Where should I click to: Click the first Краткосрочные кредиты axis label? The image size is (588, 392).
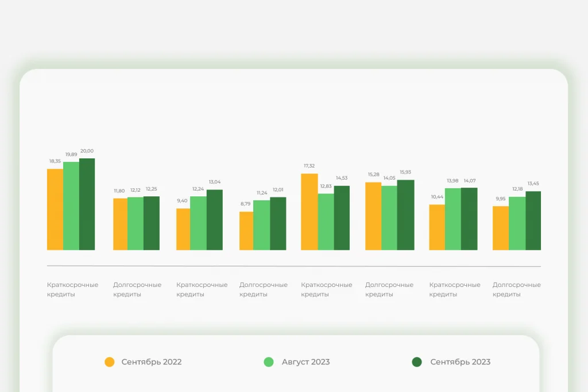(x=72, y=289)
